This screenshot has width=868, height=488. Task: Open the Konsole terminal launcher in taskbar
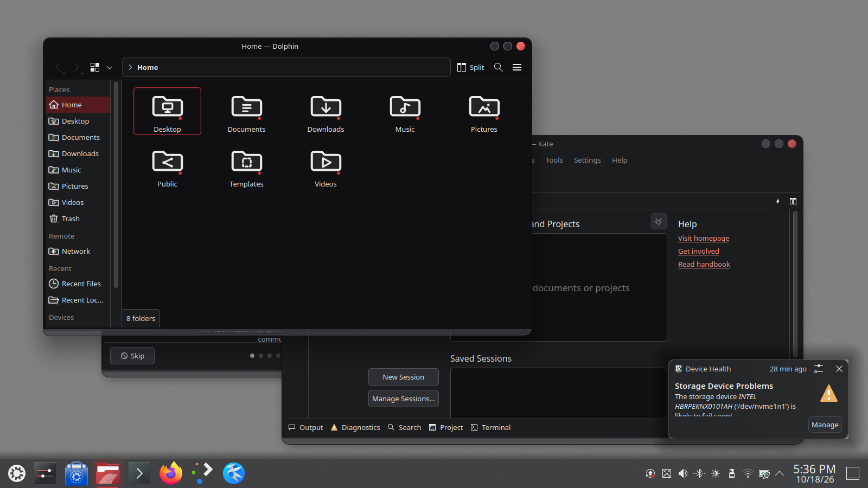pyautogui.click(x=139, y=473)
